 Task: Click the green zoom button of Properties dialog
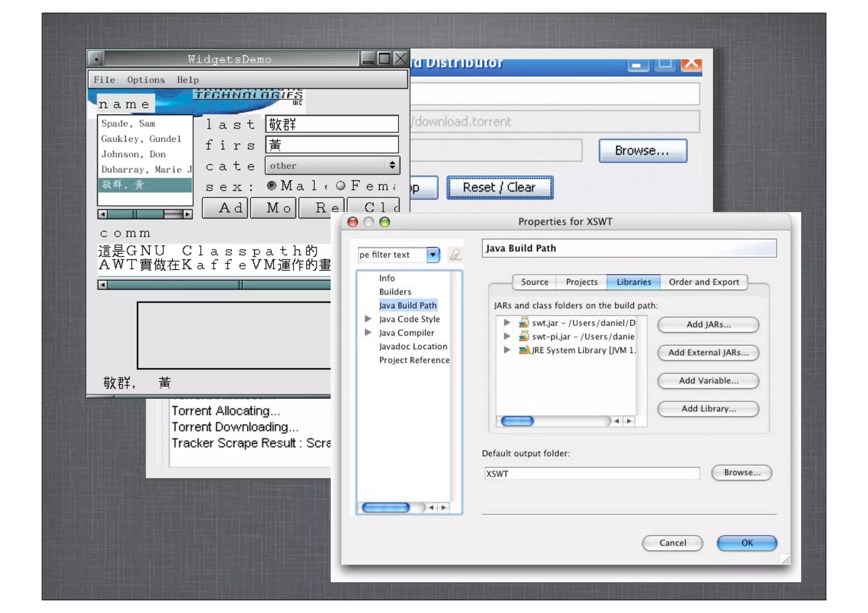click(384, 222)
